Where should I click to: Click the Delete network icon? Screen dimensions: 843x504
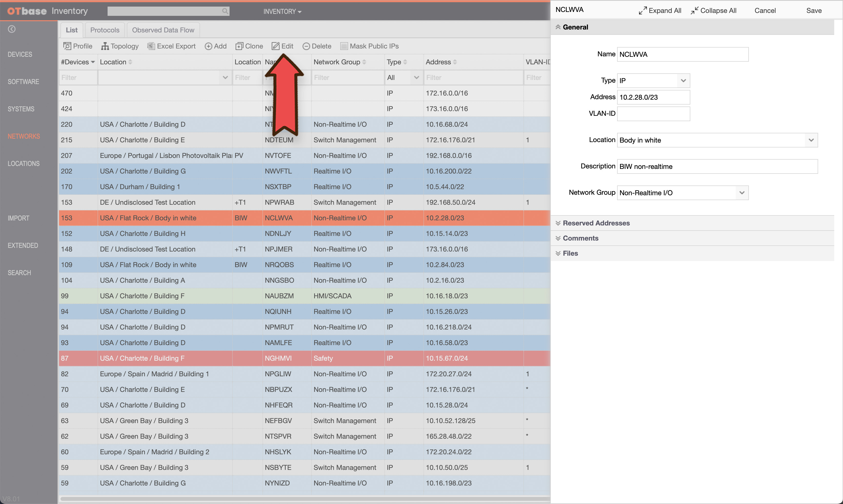pos(306,46)
